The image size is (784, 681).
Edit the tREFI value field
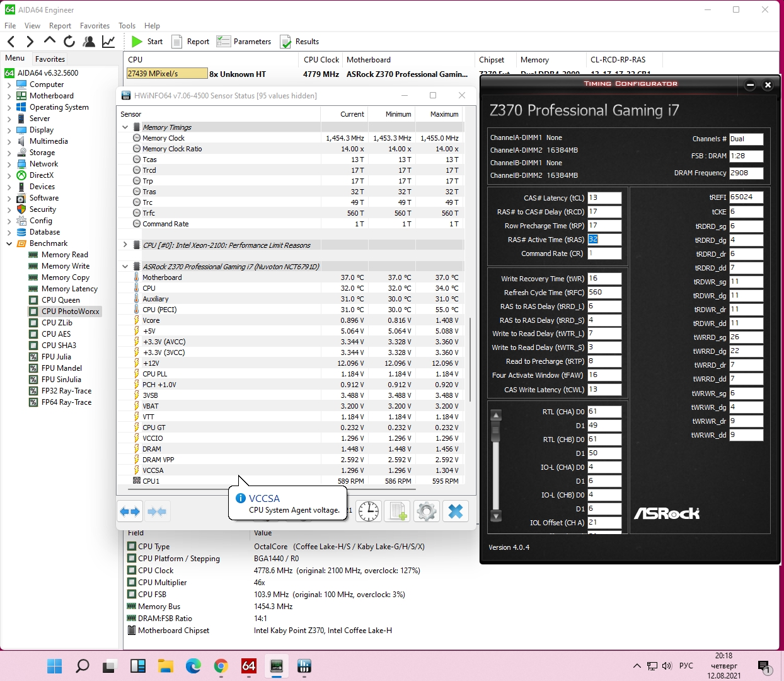(x=746, y=197)
